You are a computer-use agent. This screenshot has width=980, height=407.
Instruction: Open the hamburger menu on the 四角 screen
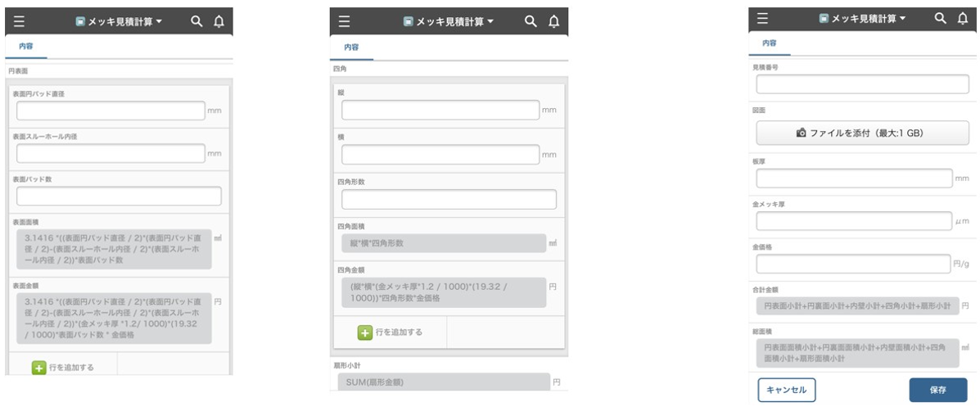tap(344, 22)
